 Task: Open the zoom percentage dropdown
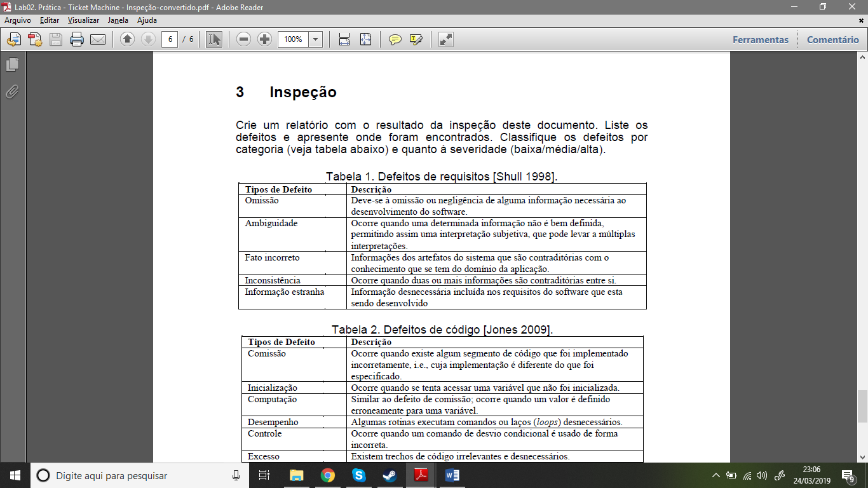click(316, 39)
